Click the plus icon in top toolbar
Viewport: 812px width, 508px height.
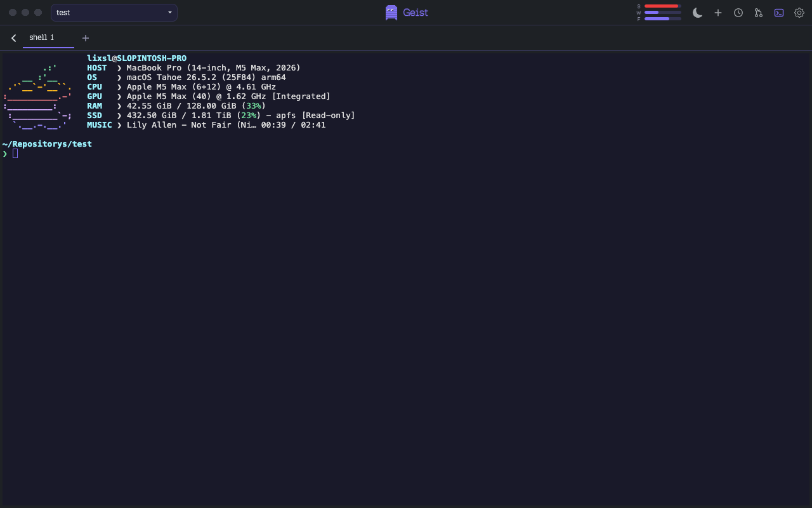point(718,13)
